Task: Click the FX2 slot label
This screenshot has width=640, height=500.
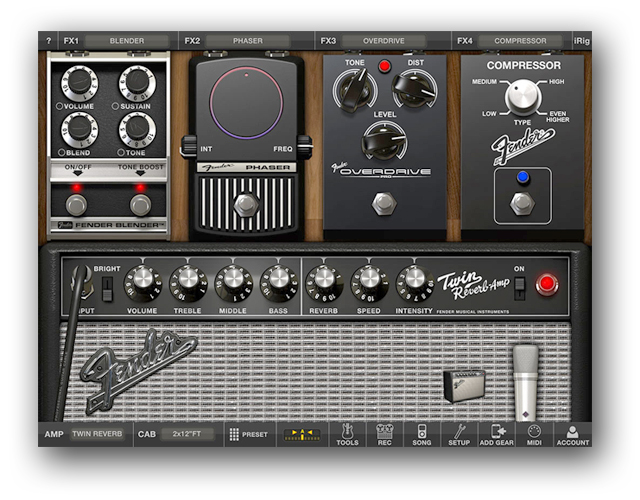Action: 192,41
